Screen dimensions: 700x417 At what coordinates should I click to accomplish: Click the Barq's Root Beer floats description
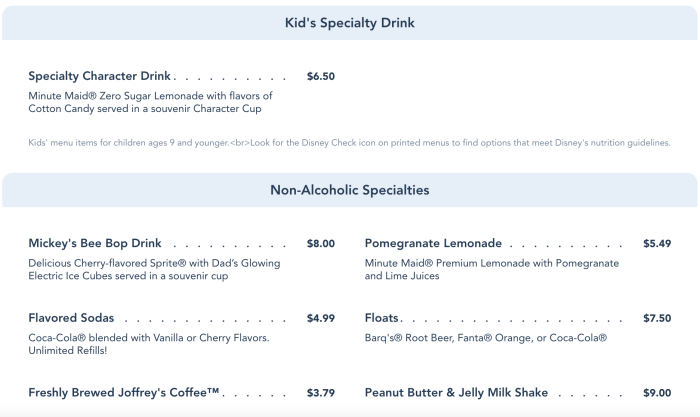click(486, 338)
